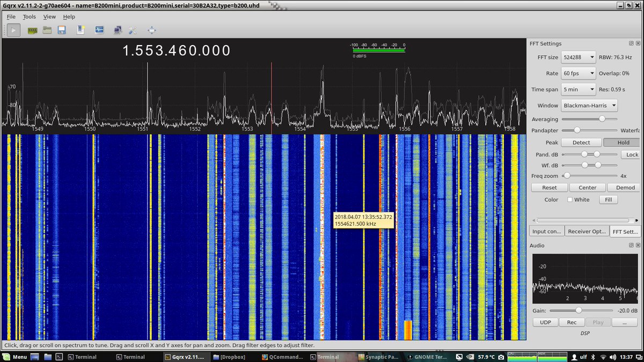The image size is (644, 362).
Task: Click the Pand. dB range slider
Action: click(x=589, y=154)
